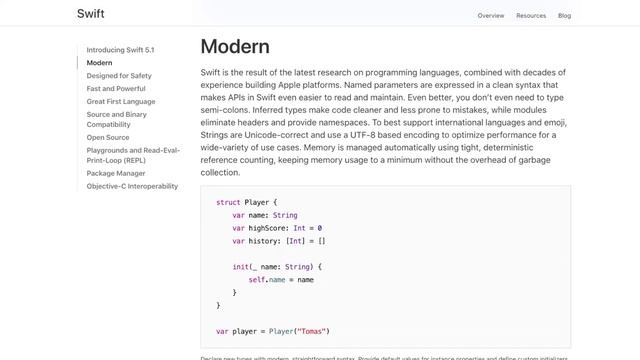Open Fast and Powerful sidebar link

tap(116, 89)
